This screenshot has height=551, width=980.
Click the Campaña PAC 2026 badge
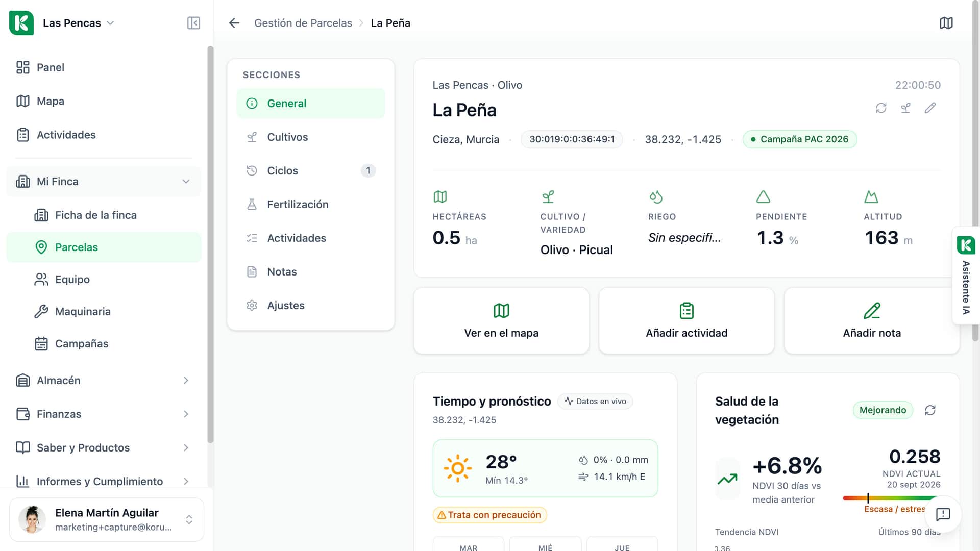800,139
